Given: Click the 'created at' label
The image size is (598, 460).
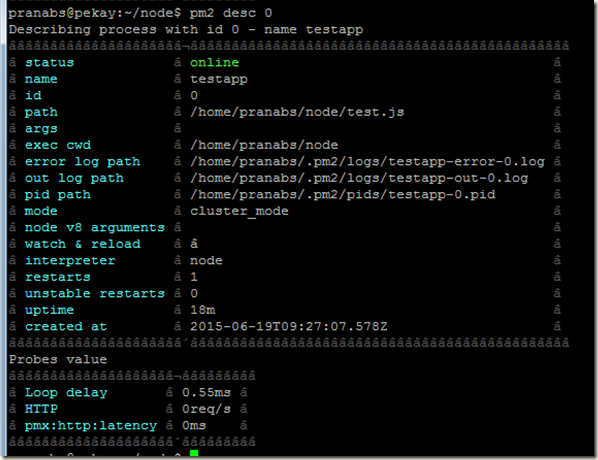Looking at the screenshot, I should (x=66, y=327).
